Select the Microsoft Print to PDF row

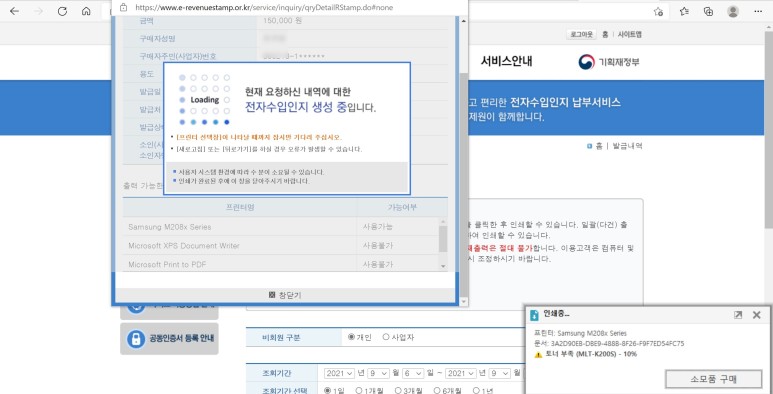coord(281,265)
